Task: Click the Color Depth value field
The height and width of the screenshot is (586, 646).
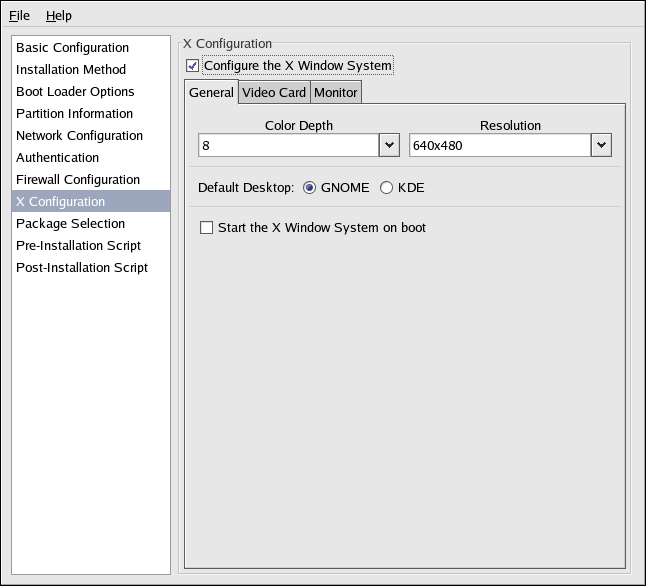Action: coord(288,146)
